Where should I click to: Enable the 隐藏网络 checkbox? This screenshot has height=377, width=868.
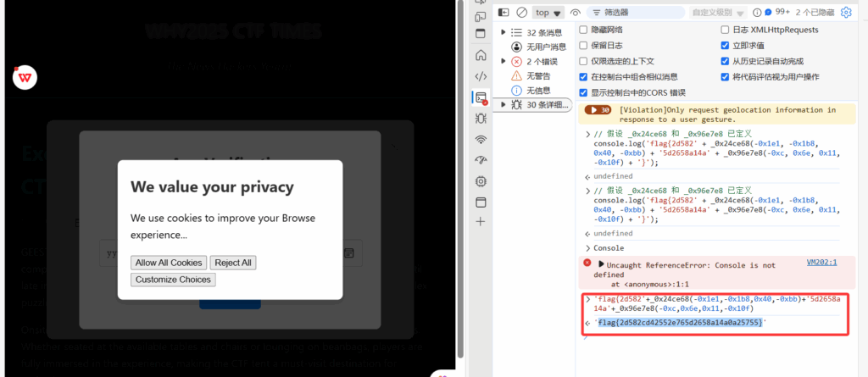pyautogui.click(x=583, y=30)
